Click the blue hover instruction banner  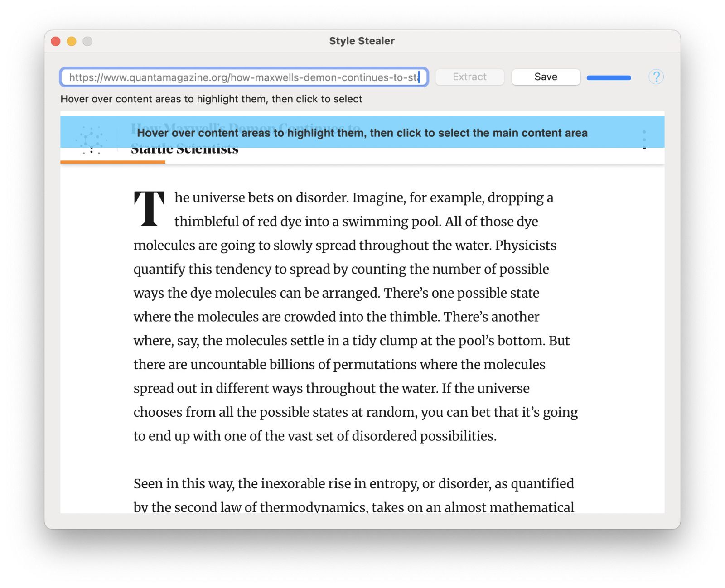[362, 132]
